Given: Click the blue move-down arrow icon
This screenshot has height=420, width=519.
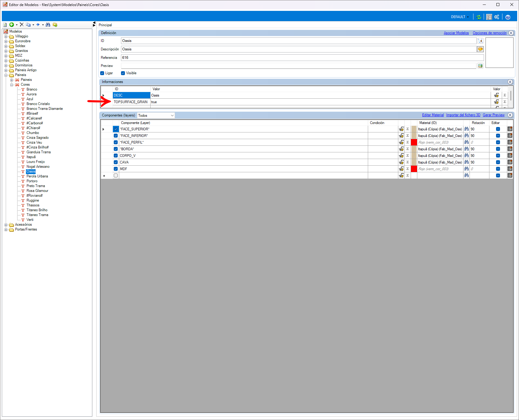Looking at the screenshot, I should (38, 25).
